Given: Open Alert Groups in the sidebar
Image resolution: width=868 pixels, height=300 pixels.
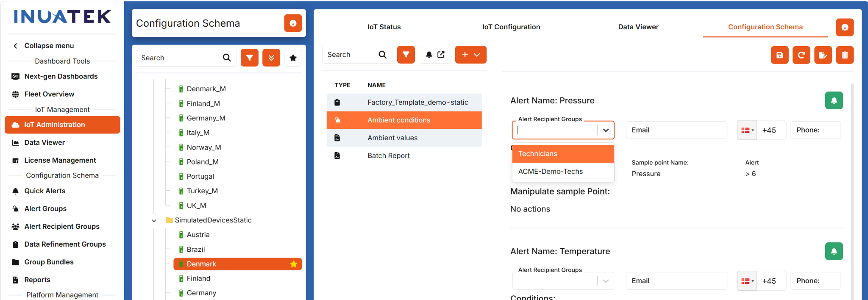Looking at the screenshot, I should coord(45,208).
